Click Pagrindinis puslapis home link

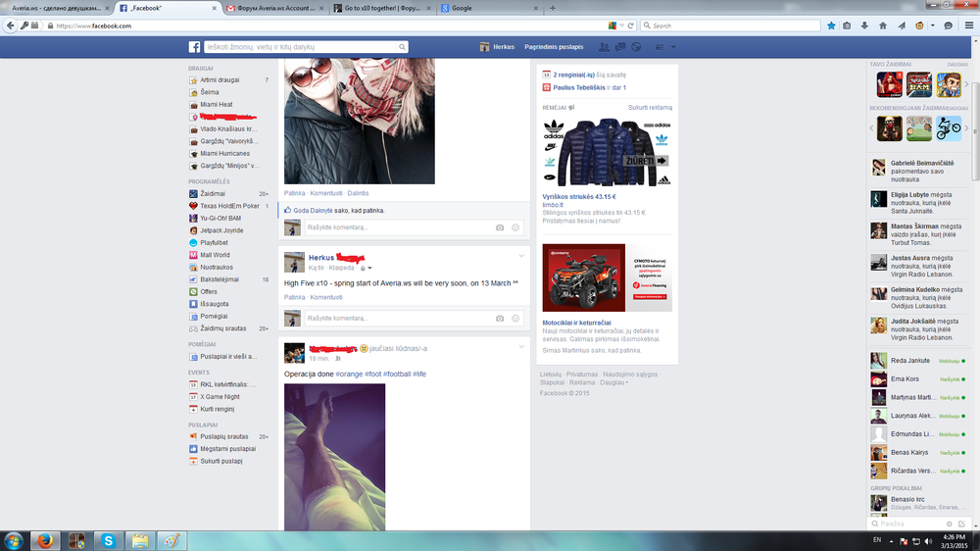554,47
